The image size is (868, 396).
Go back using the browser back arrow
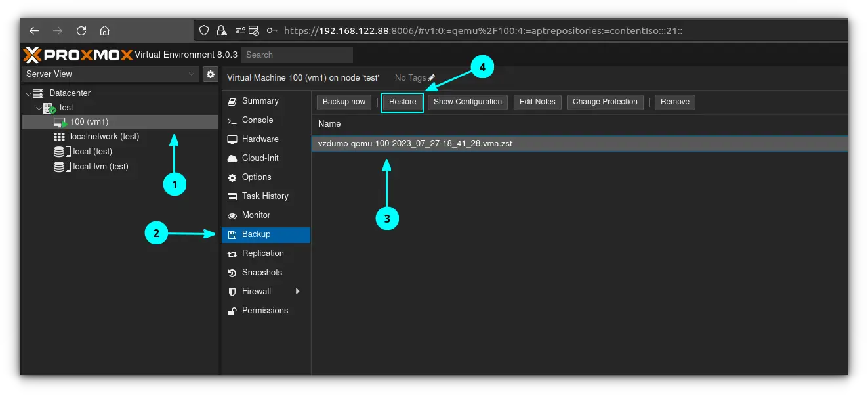tap(34, 31)
